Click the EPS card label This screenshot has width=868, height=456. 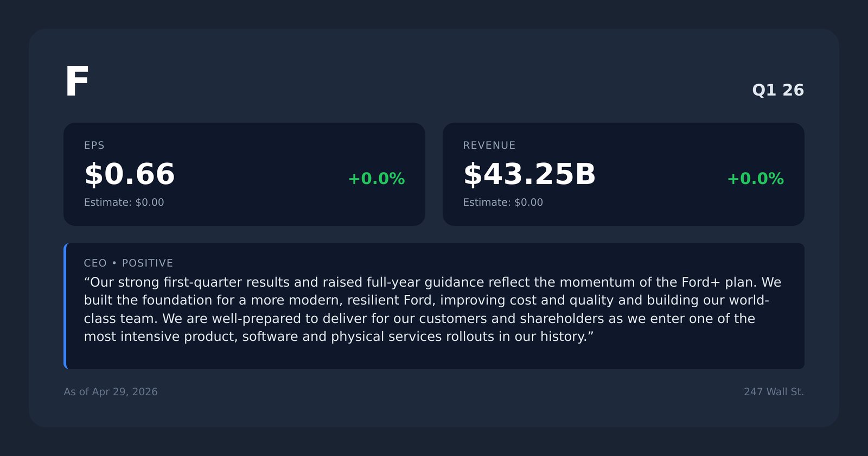(x=94, y=145)
